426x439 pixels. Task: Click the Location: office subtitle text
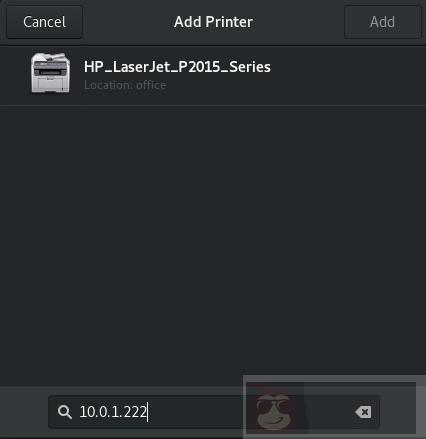point(125,85)
